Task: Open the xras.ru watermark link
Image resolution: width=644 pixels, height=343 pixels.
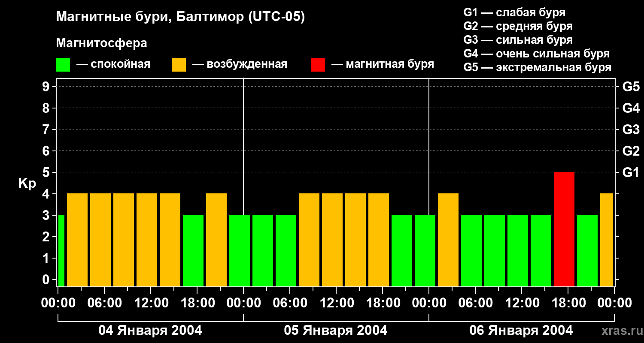Action: pyautogui.click(x=621, y=331)
